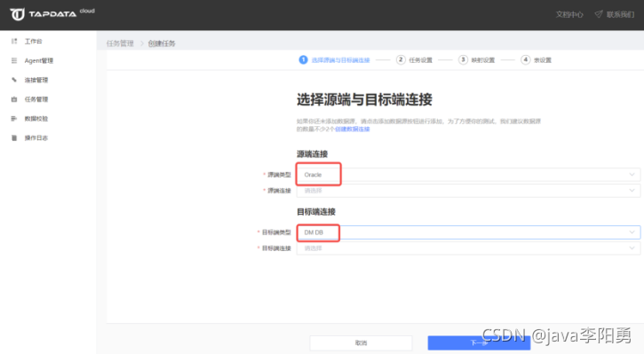Open 工作台 menu item

(x=33, y=41)
